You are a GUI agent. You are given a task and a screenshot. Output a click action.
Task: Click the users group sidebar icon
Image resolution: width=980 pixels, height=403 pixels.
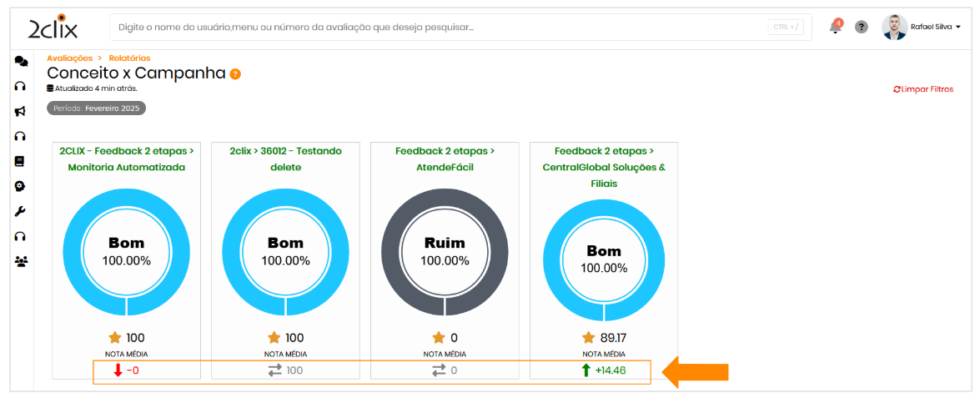coord(21,261)
